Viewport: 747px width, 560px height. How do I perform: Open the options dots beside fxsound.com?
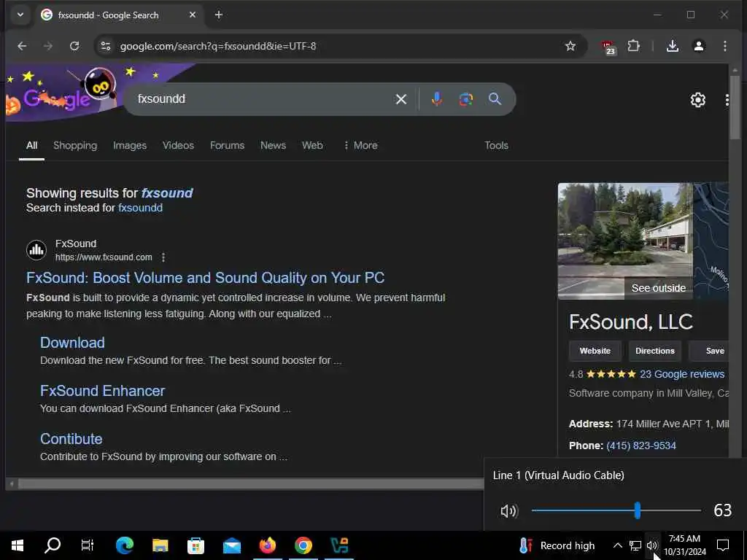coord(163,257)
